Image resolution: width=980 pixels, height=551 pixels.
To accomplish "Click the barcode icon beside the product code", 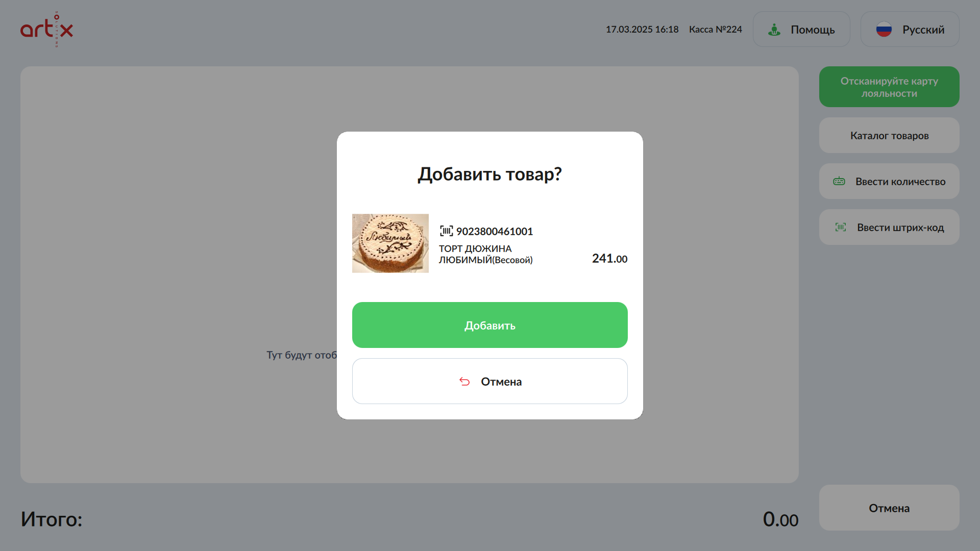I will tap(446, 231).
